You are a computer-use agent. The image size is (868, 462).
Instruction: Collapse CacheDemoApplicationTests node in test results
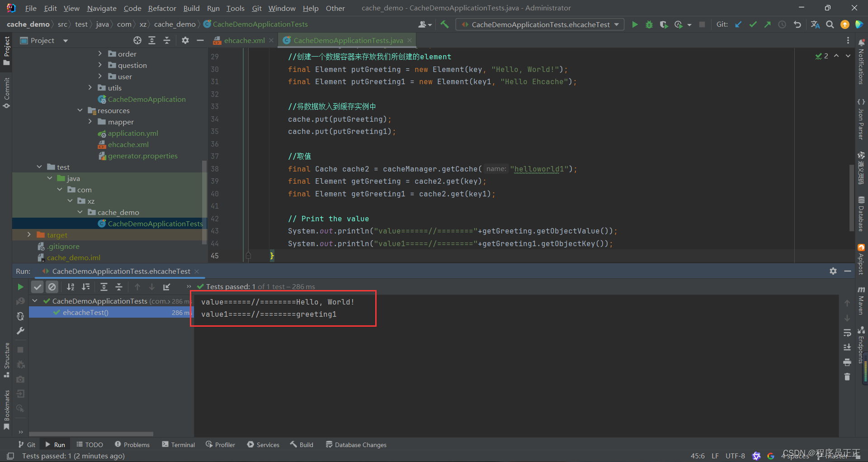35,300
